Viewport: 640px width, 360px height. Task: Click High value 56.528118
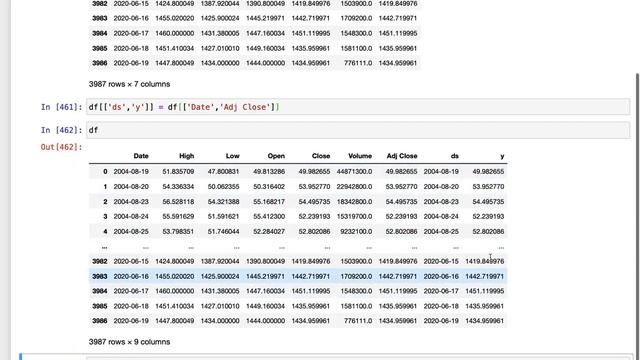click(x=178, y=202)
